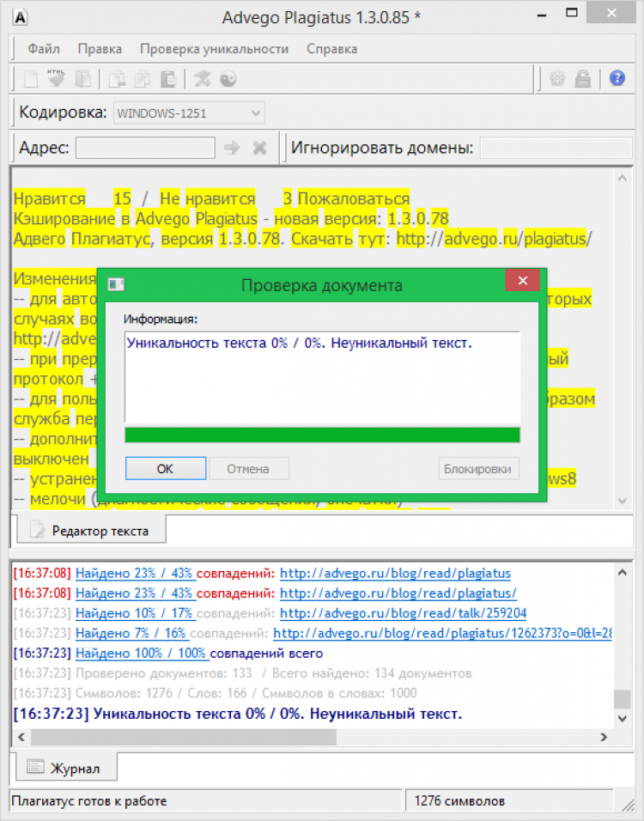
Task: Open link advego.ru/blog/read/plagiatus without trailing slash
Action: pyautogui.click(x=395, y=574)
